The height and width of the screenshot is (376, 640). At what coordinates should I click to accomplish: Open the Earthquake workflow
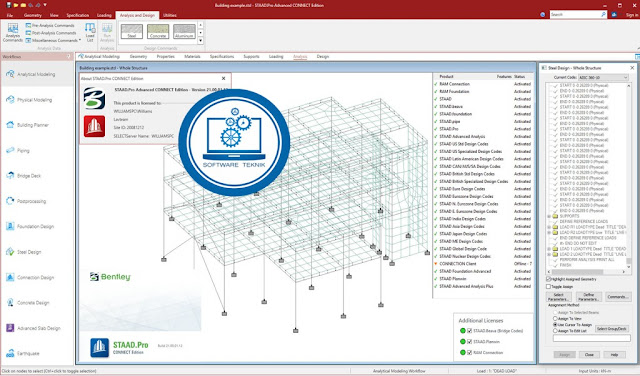coord(23,353)
